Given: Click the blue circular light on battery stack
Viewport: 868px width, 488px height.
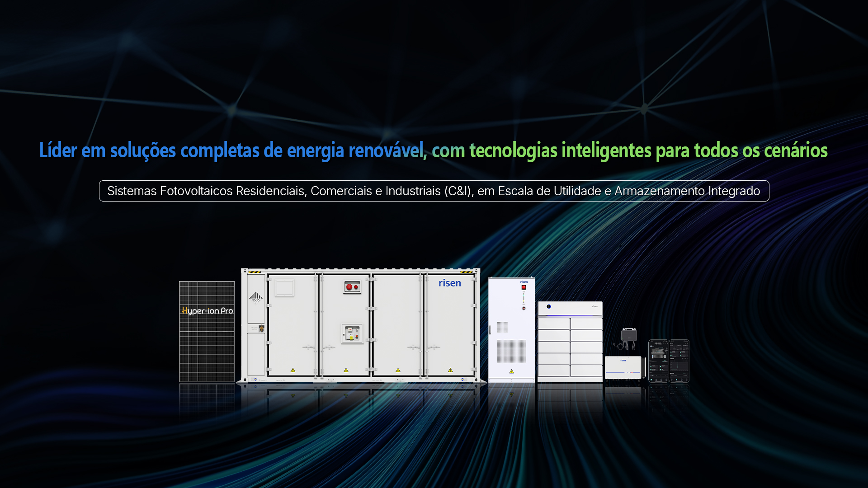Looking at the screenshot, I should pos(549,306).
